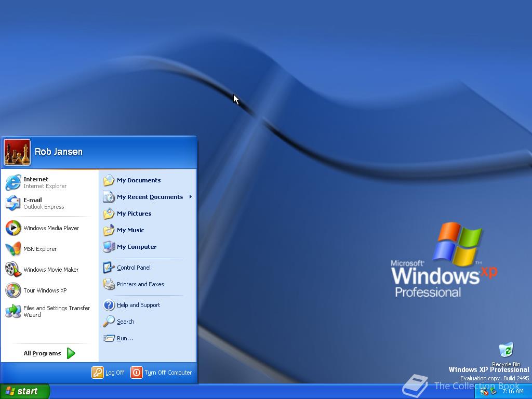Screen dimensions: 532x399
Task: Click the green start button
Action: [25, 391]
